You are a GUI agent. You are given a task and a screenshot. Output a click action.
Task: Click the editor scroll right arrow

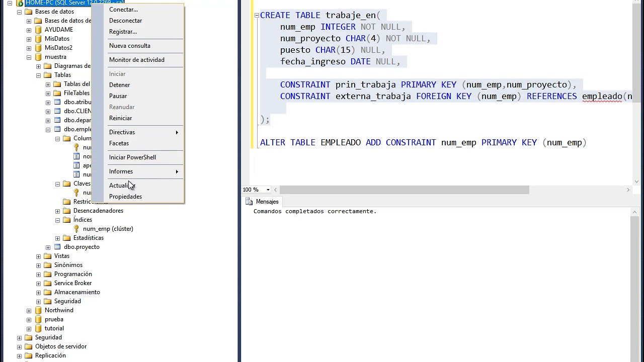[x=628, y=190]
